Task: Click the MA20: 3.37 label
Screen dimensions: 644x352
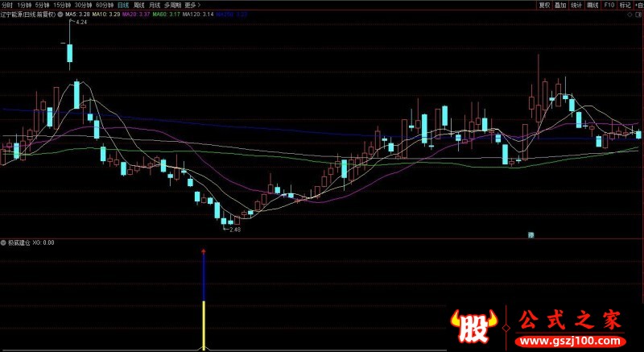Action: tap(136, 14)
